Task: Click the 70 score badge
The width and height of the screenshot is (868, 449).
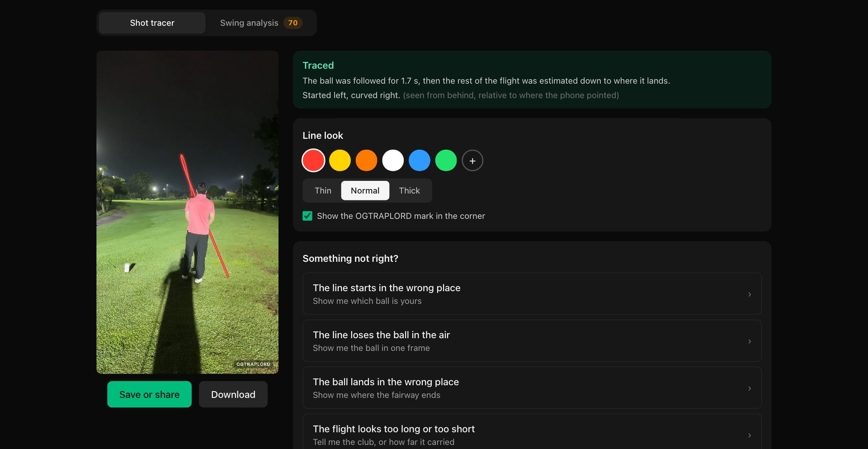Action: click(293, 23)
